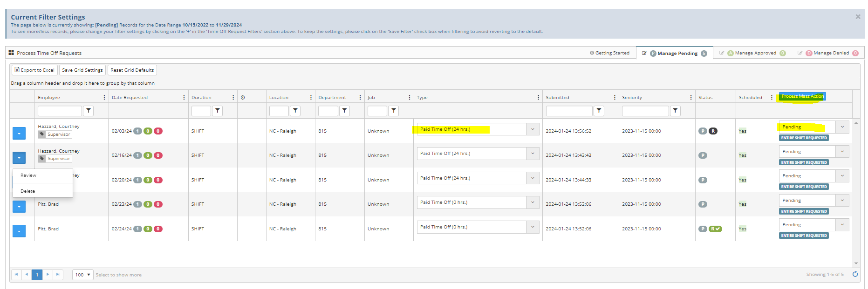Viewport: 868px width, 289px height.
Task: Click red denied count badge on 02/03/24 row
Action: pyautogui.click(x=158, y=131)
